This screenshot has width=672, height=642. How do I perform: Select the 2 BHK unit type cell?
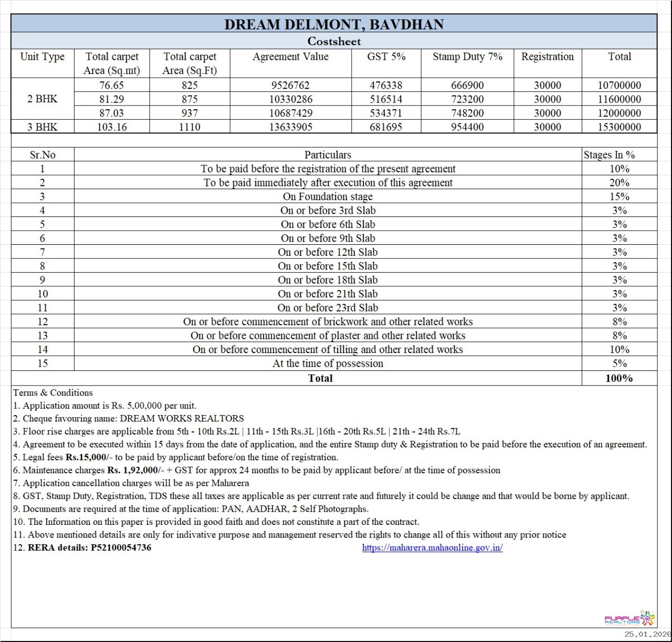(x=43, y=99)
